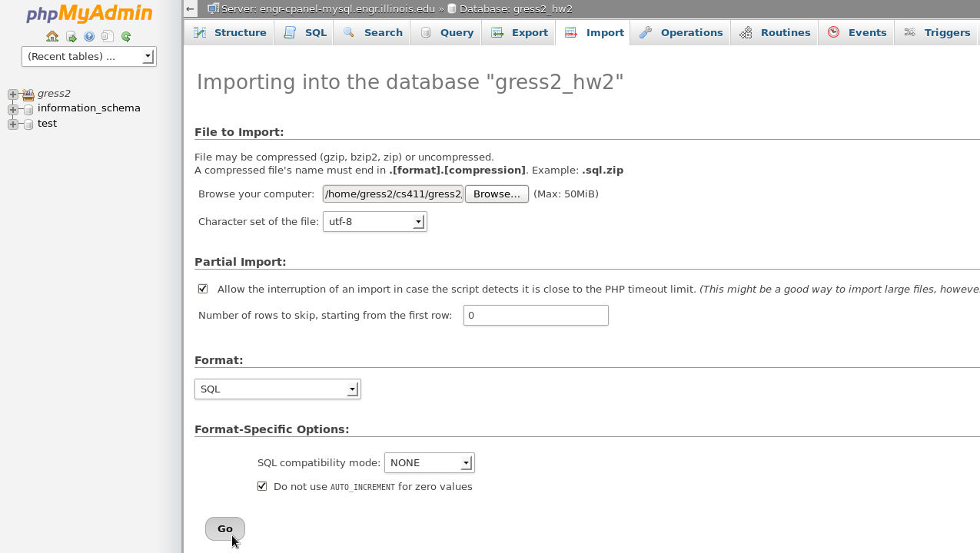
Task: Click the rows to skip input field
Action: (x=536, y=315)
